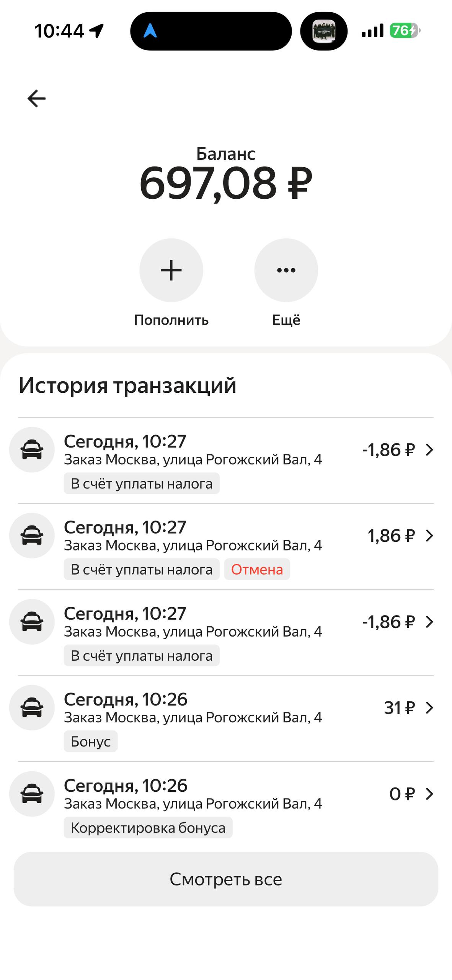Viewport: 452px width, 980px height.
Task: Tap the 697,08 ₽ balance amount
Action: click(x=226, y=183)
